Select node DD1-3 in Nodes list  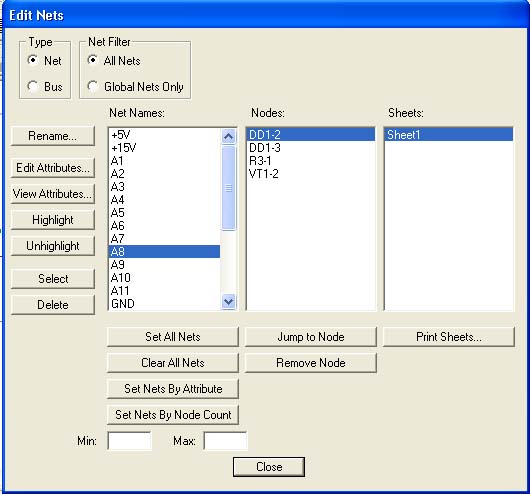pyautogui.click(x=311, y=148)
